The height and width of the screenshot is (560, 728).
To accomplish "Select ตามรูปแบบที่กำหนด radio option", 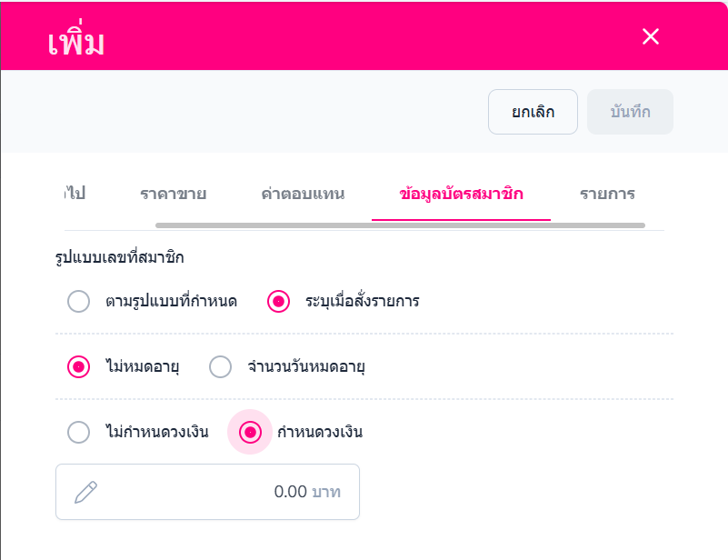I will pyautogui.click(x=79, y=301).
